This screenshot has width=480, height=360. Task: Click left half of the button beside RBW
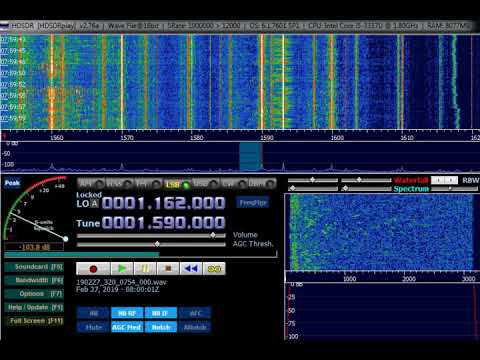pos(438,180)
